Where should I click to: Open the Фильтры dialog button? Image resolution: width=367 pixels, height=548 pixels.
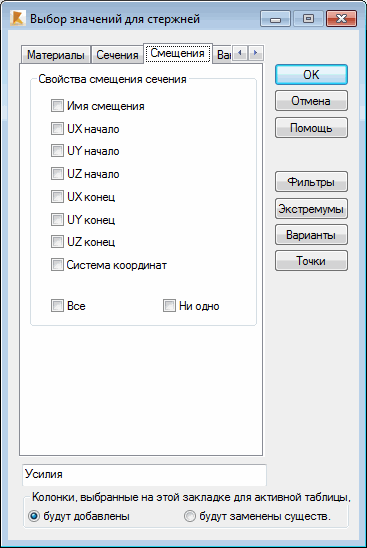tap(311, 182)
